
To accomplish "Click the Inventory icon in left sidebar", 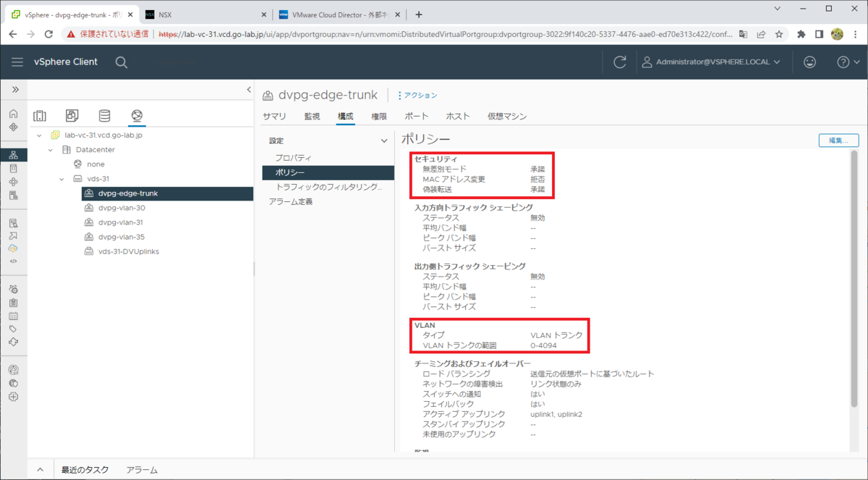I will coord(14,155).
